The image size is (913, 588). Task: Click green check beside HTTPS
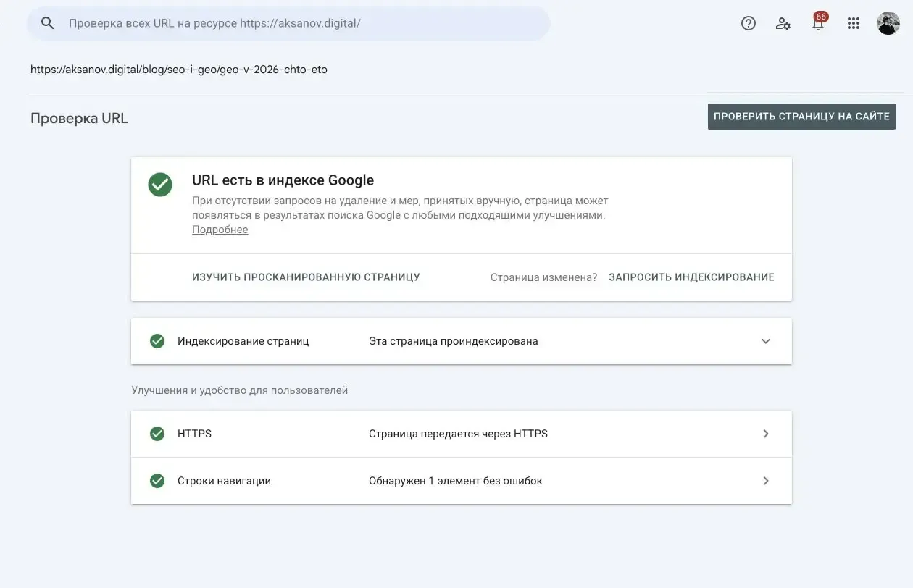coord(157,434)
